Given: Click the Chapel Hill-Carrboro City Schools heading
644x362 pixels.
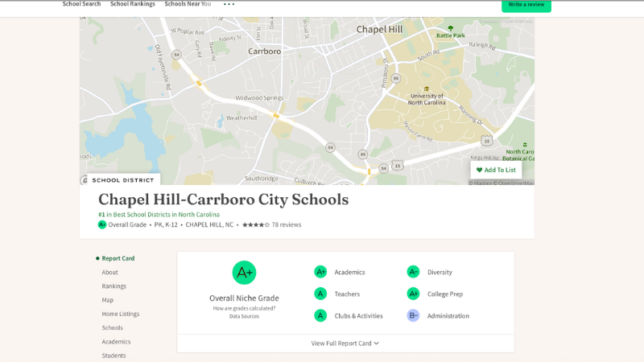Looking at the screenshot, I should (x=224, y=200).
